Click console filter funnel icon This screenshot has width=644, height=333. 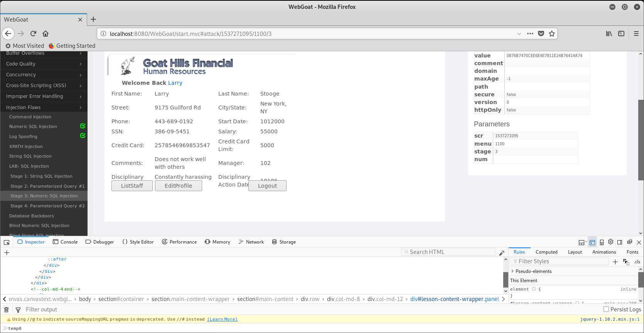(x=18, y=309)
